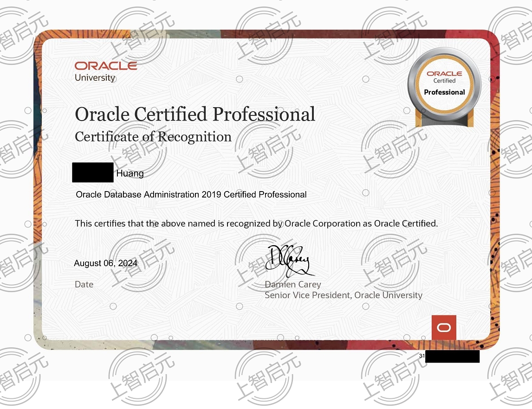Viewport: 532px width, 409px height.
Task: Click the red Oracle square logo
Action: tap(444, 327)
